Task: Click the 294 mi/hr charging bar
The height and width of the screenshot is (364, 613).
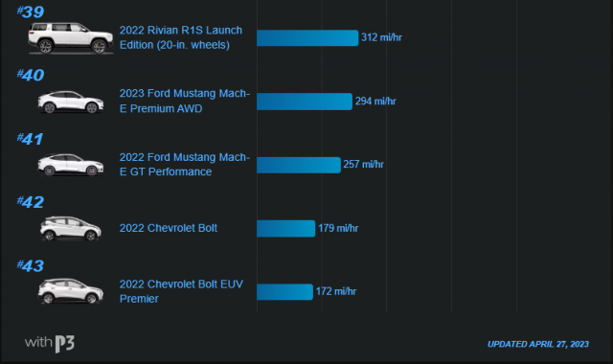Action: tap(305, 102)
